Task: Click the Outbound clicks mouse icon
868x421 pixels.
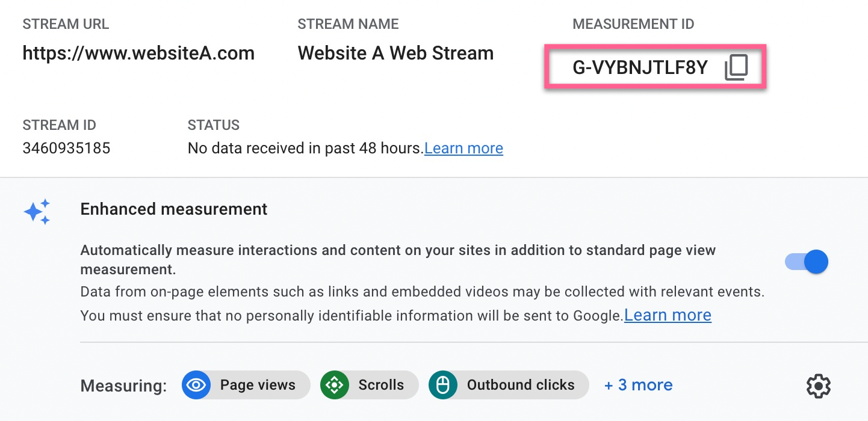Action: point(443,385)
